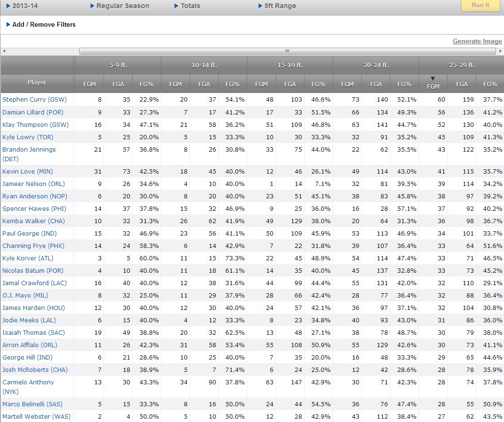
Task: Sort by 15-19 ft. FGA column
Action: 290,84
